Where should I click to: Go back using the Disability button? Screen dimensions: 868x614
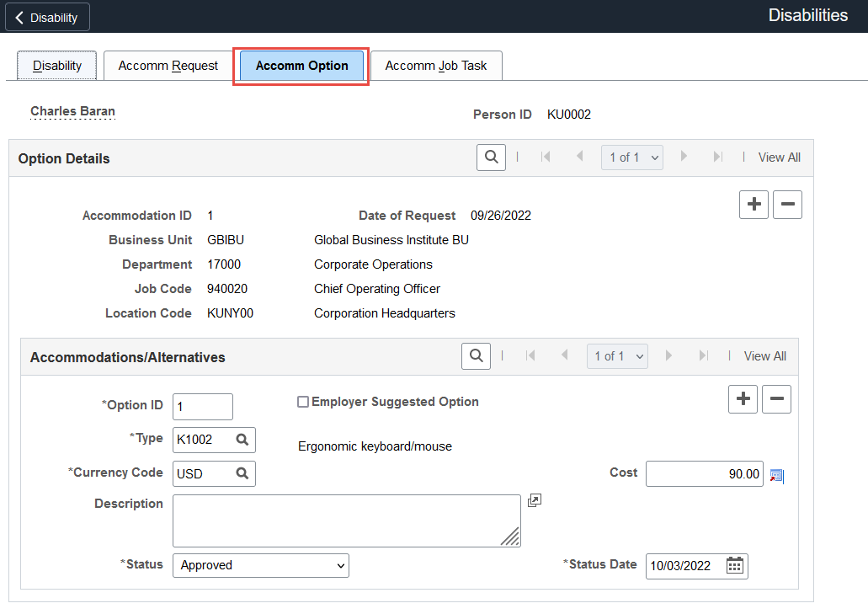(47, 17)
